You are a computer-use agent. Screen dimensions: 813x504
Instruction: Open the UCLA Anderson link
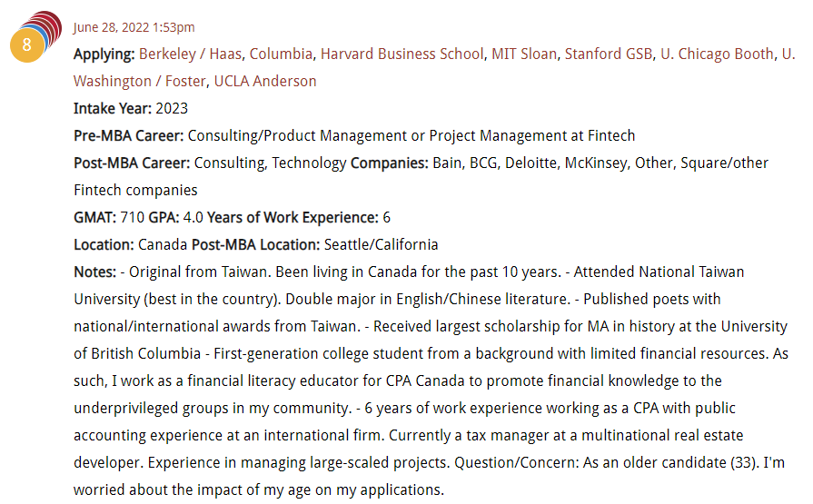point(265,82)
